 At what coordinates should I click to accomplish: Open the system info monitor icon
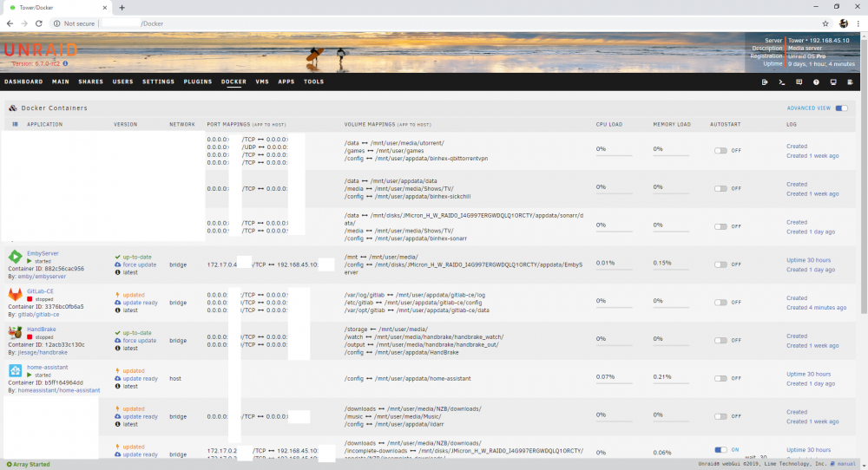coord(833,82)
